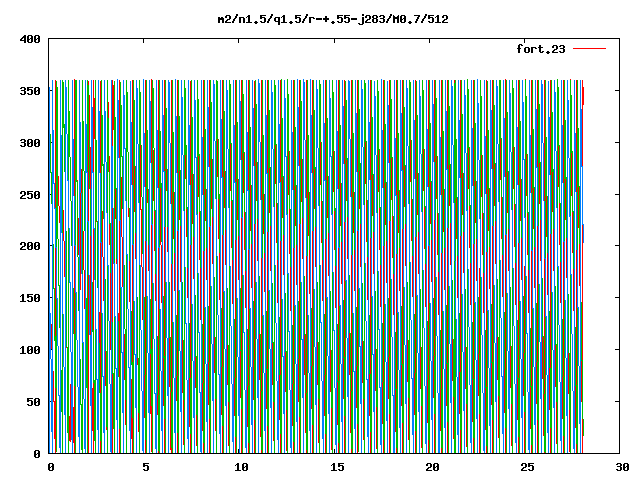640x480 pixels.
Task: Click the fort.23 legend label
Action: 541,49
